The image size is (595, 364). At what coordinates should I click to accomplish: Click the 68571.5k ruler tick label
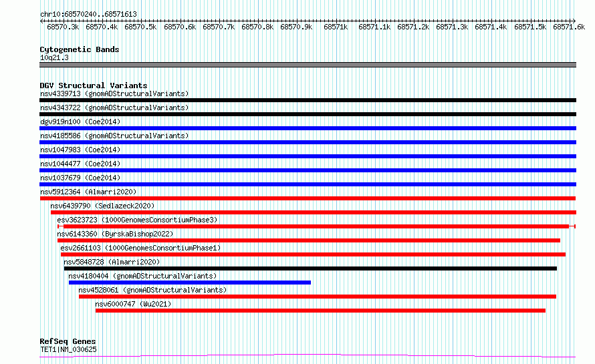coord(530,27)
